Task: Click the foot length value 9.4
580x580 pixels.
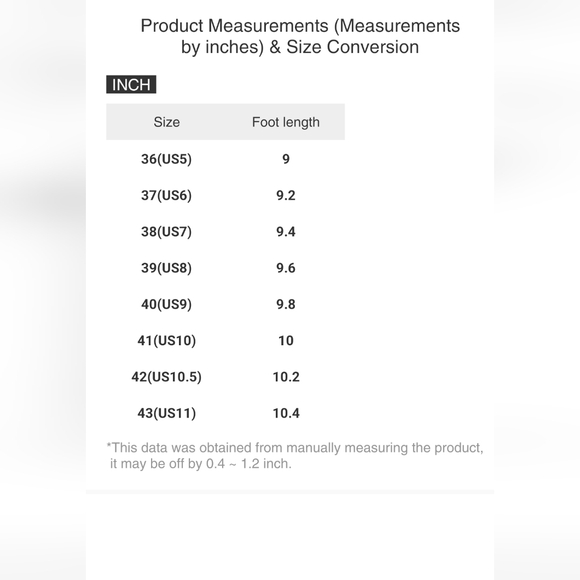Action: click(x=286, y=231)
